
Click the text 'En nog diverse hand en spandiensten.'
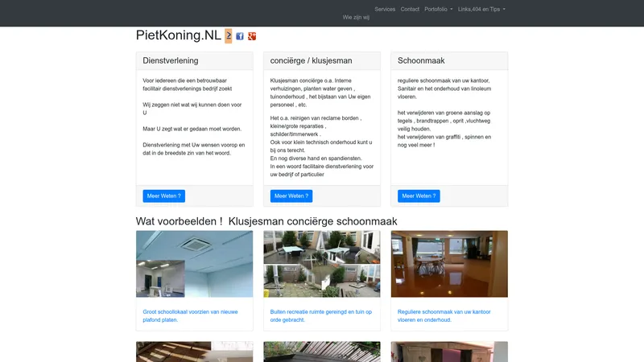[316, 158]
